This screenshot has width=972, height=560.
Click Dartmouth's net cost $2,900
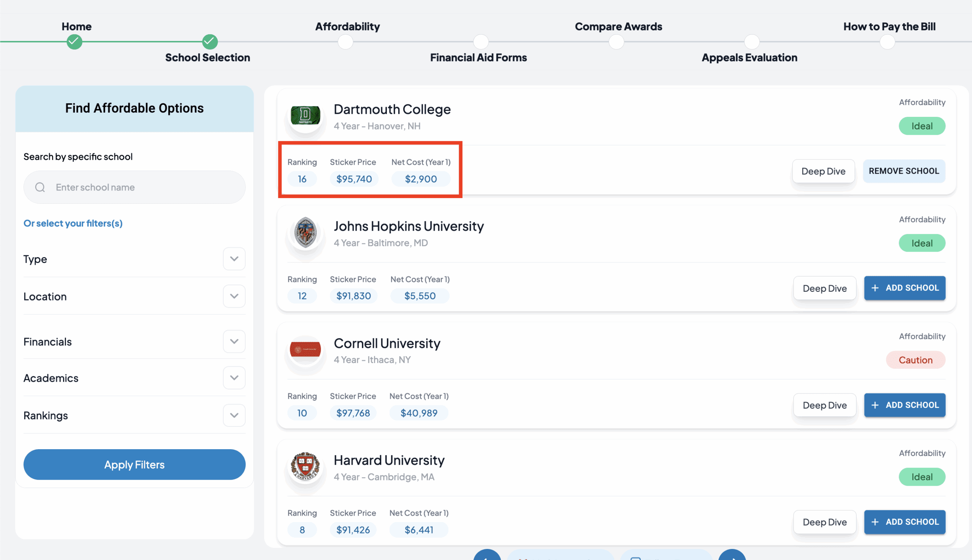421,179
